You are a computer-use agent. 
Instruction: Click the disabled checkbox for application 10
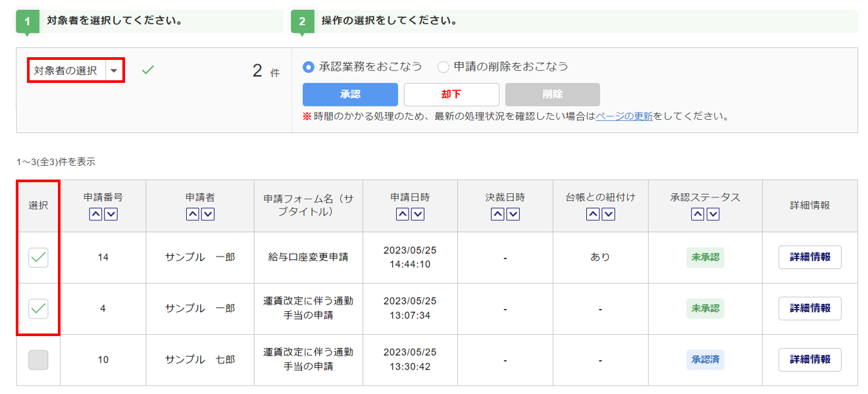[x=38, y=360]
